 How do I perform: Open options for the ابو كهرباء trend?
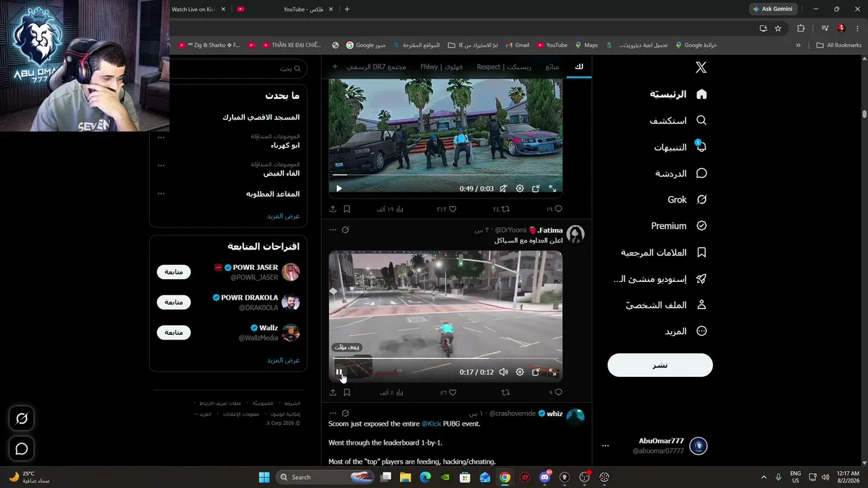pyautogui.click(x=161, y=138)
